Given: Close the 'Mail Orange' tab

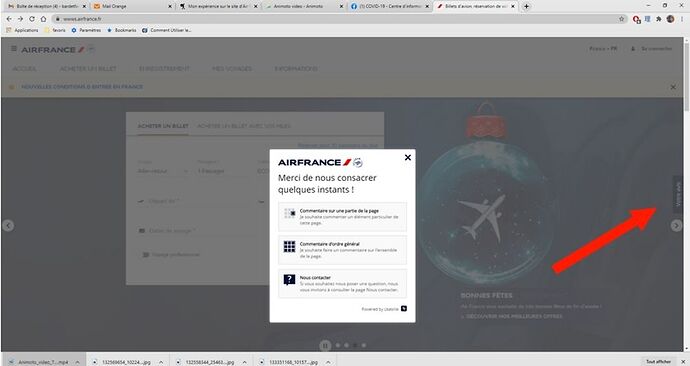Looking at the screenshot, I should point(170,6).
